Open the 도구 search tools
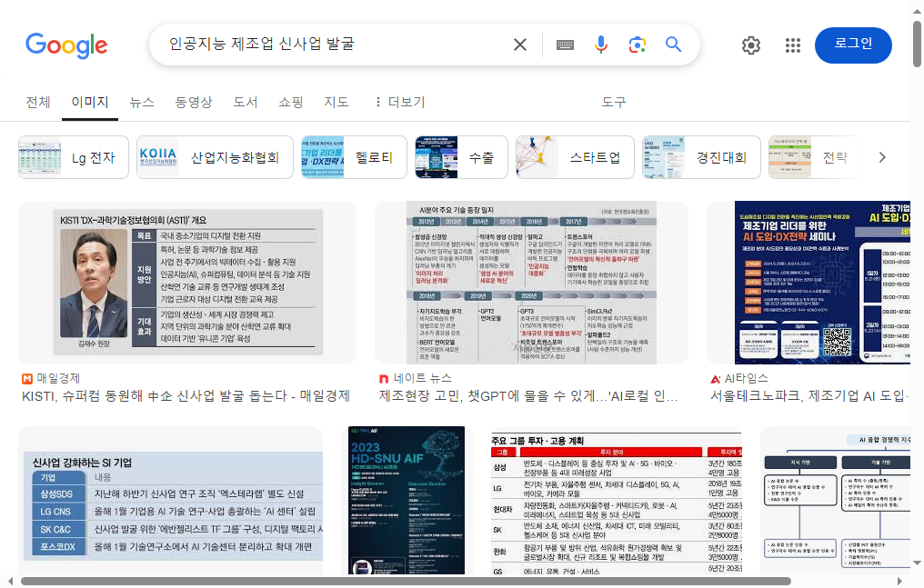 tap(614, 102)
